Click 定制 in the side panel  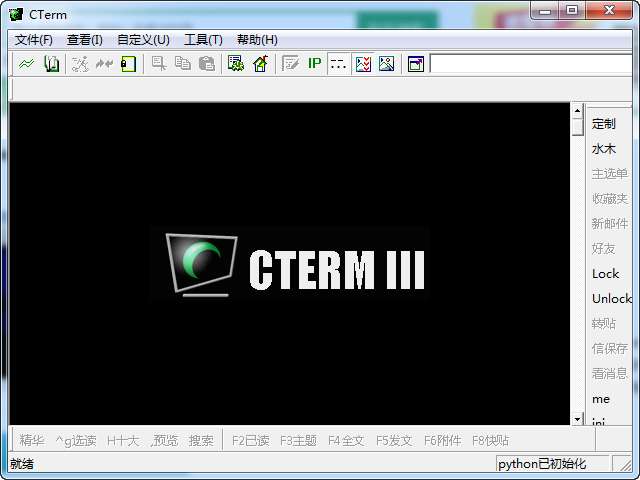coord(603,123)
